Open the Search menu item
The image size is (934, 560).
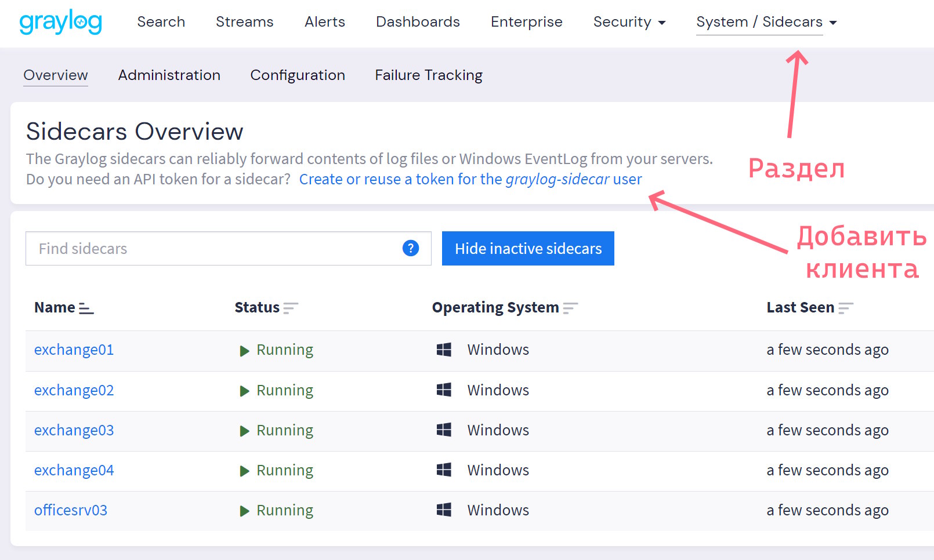pos(161,22)
